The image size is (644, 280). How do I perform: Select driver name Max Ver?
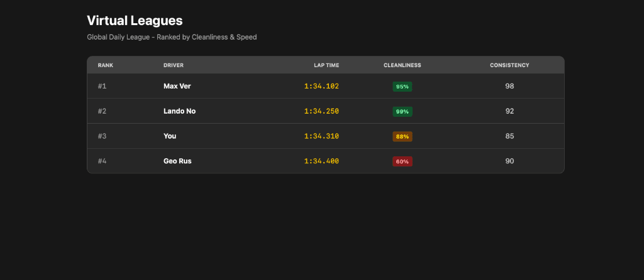[177, 86]
